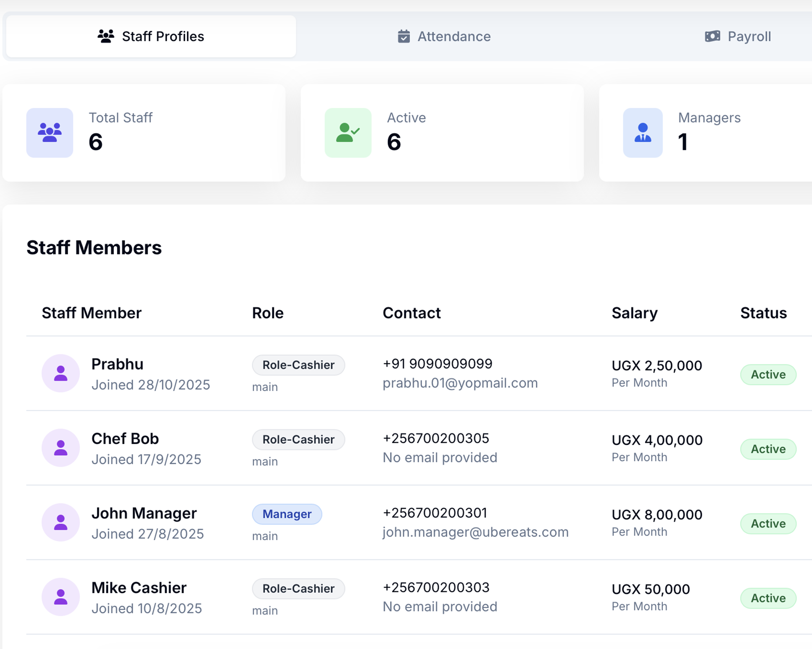Click Prabhu's purple avatar icon
Screen dimensions: 812x649
(x=61, y=373)
